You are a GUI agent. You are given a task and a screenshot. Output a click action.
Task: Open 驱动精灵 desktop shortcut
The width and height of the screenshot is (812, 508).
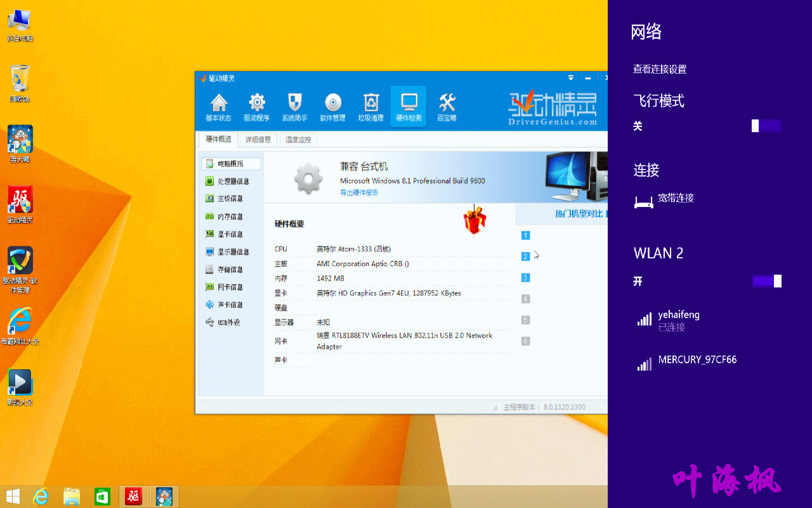point(20,204)
